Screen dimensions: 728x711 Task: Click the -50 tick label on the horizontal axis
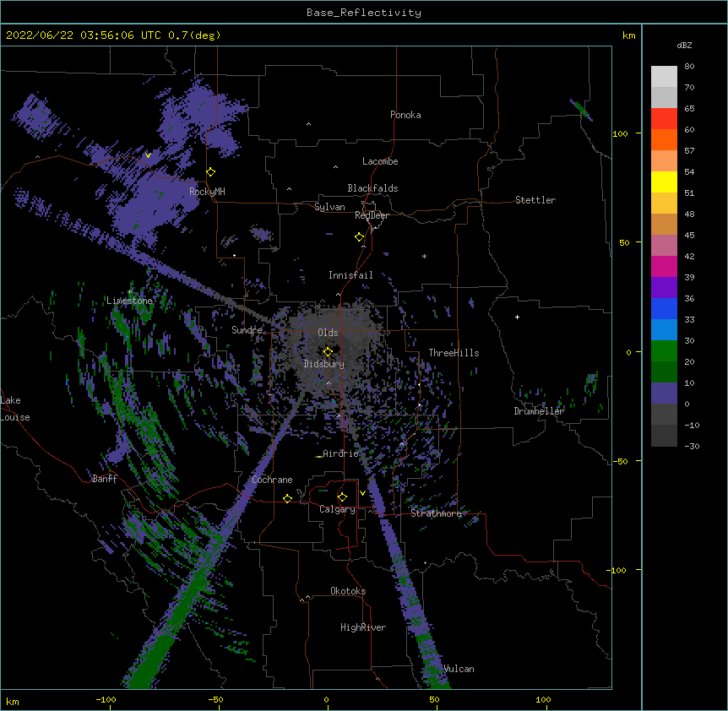tap(215, 699)
